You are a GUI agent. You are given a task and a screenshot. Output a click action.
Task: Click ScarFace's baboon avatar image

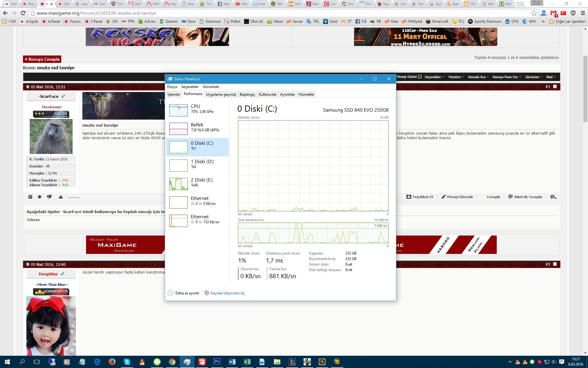(51, 136)
